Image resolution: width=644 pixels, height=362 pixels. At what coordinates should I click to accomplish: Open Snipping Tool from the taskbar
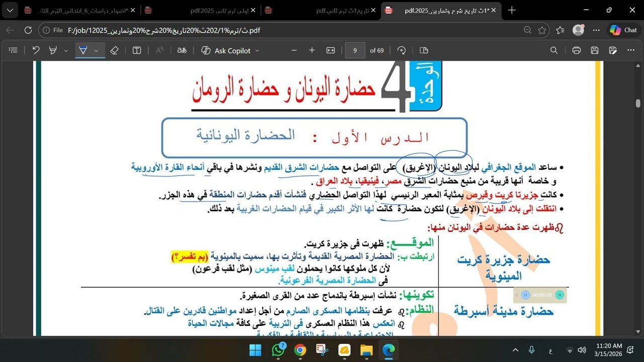322,350
